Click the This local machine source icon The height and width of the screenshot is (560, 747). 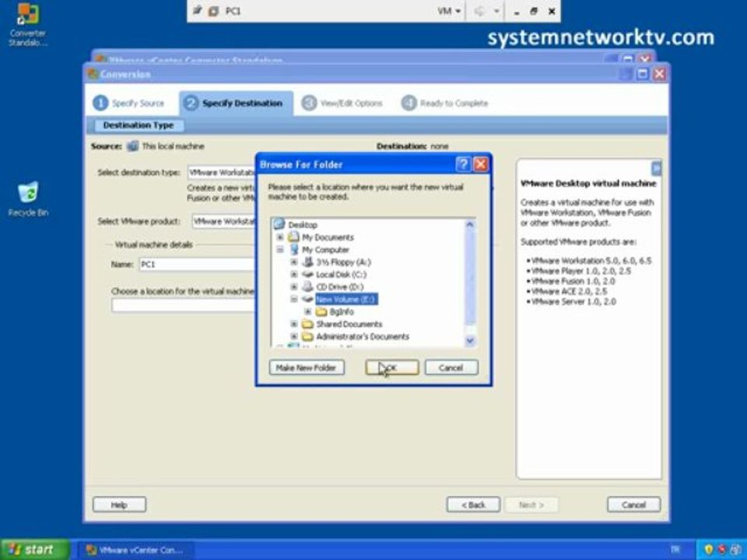click(133, 146)
